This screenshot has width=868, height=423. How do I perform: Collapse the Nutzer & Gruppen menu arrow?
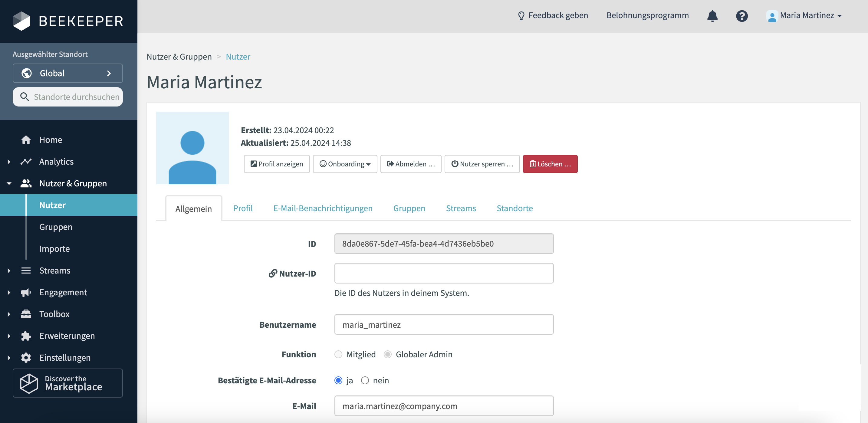click(9, 183)
